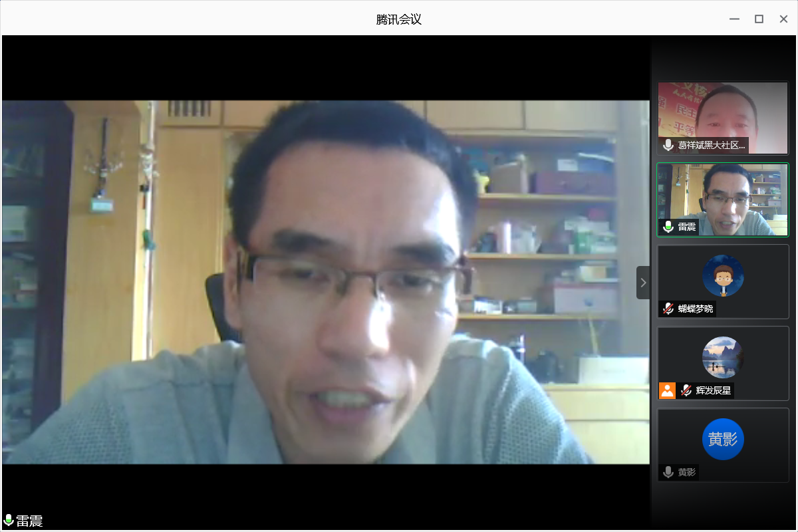
Task: Click the 辉发辰星 name label
Action: [713, 390]
